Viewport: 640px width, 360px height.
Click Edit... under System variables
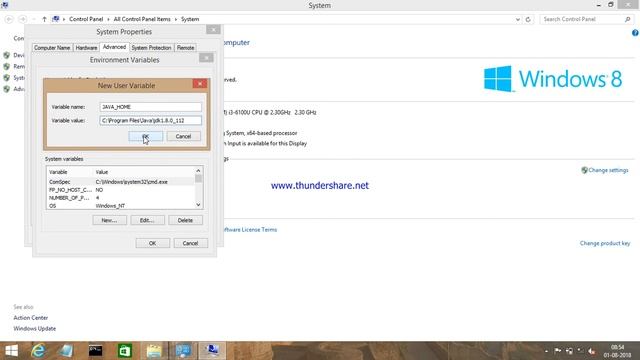click(147, 220)
